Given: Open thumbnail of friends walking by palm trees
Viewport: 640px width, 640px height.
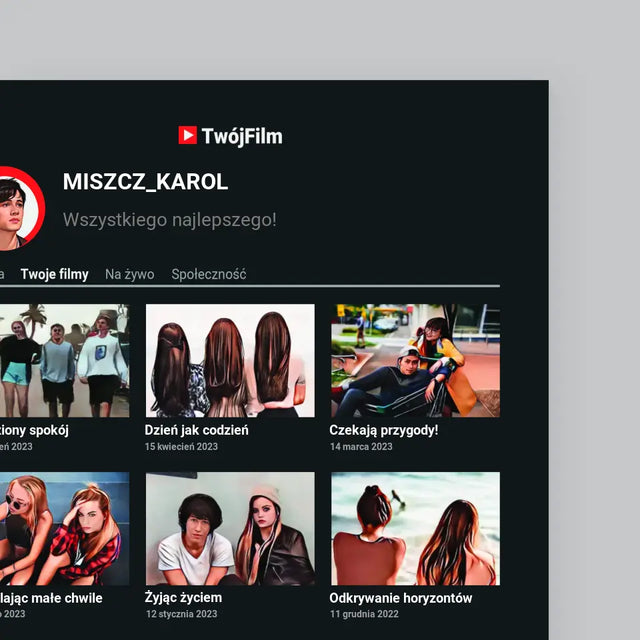Looking at the screenshot, I should pos(64,360).
